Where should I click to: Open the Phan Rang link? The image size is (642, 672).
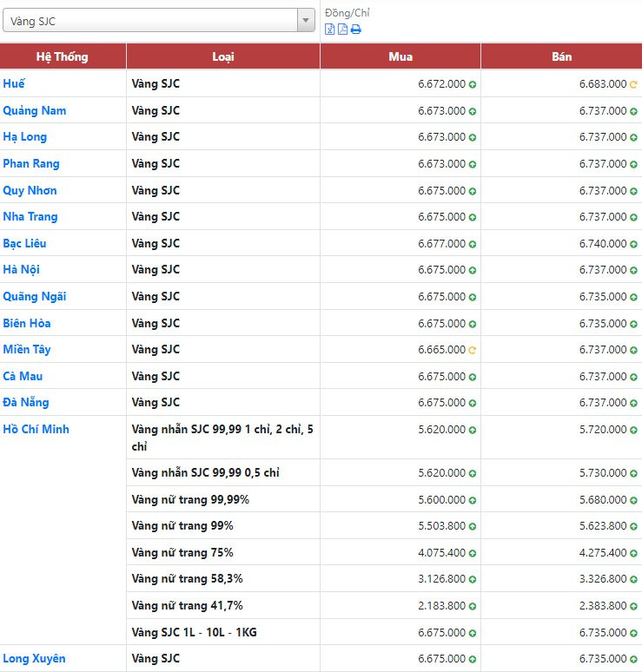31,164
